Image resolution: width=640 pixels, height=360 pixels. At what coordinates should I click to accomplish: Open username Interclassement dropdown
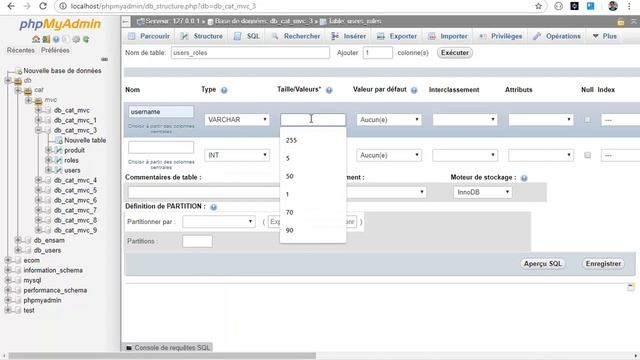[465, 120]
